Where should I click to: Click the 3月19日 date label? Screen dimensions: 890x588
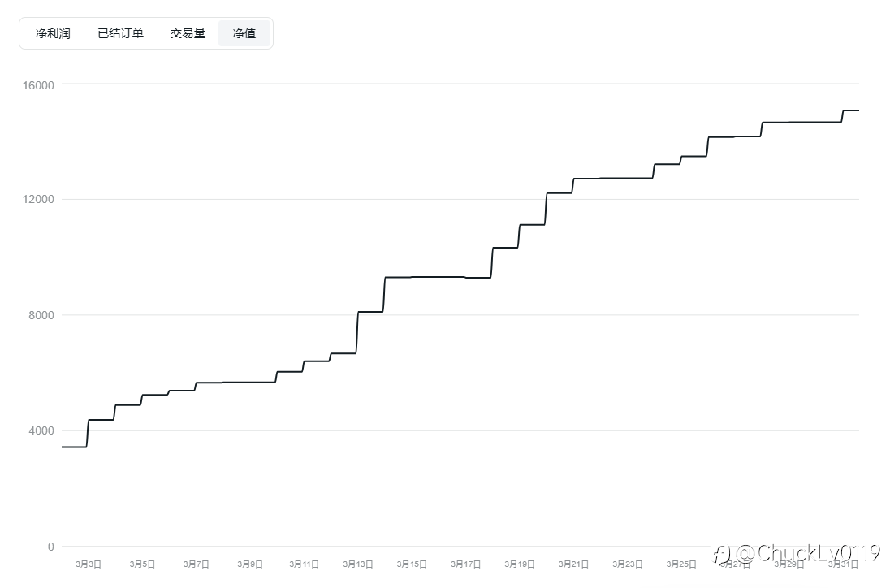tap(520, 564)
